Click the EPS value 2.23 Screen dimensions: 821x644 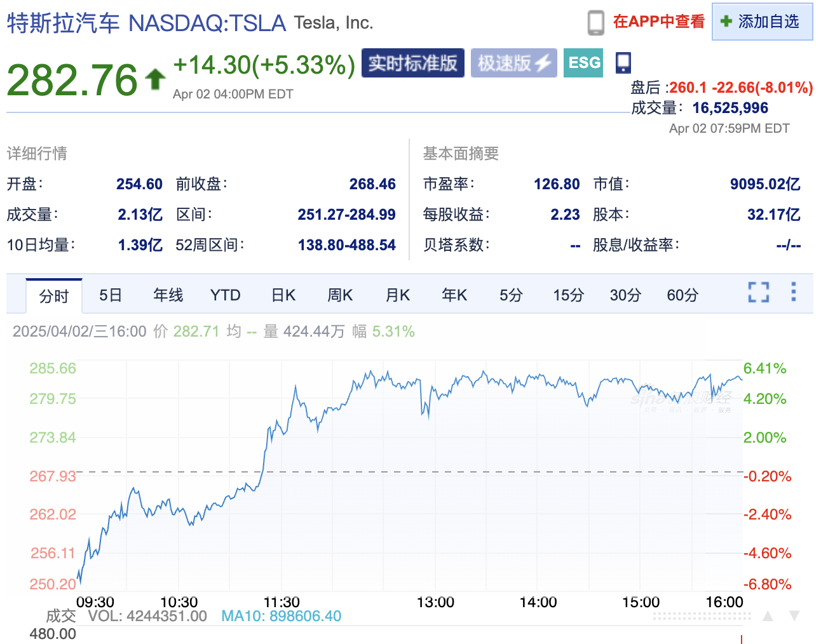tap(565, 215)
